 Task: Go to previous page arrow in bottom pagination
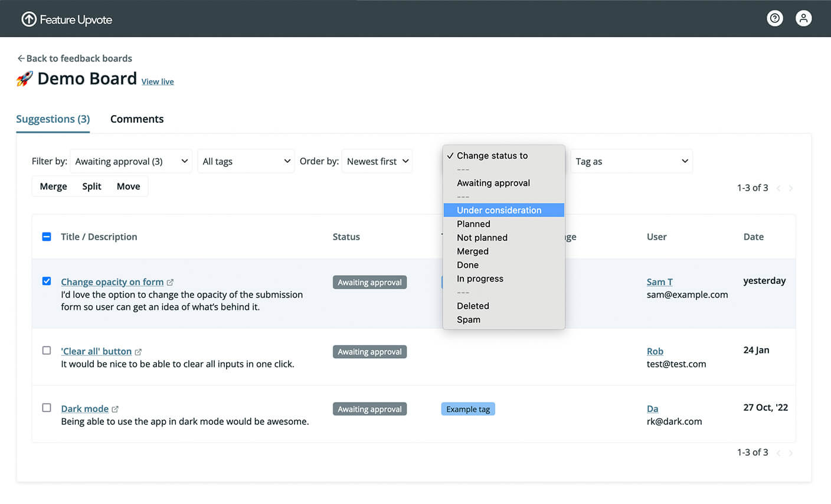(x=778, y=453)
